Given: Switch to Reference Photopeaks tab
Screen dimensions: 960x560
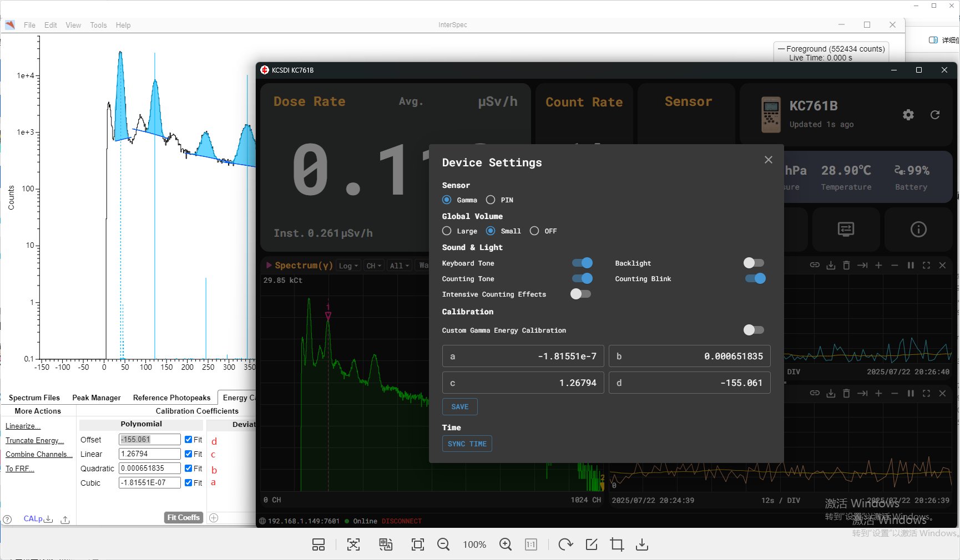Looking at the screenshot, I should click(x=172, y=398).
